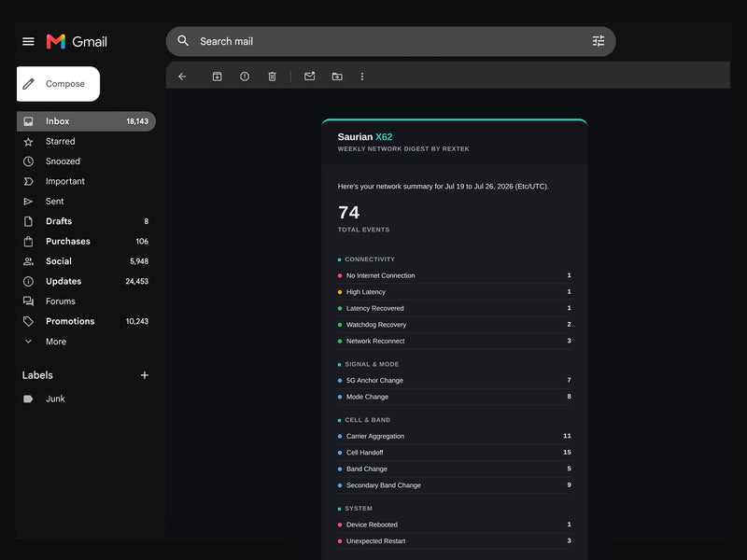Add a new label with plus icon
Image resolution: width=747 pixels, height=560 pixels.
[x=145, y=375]
